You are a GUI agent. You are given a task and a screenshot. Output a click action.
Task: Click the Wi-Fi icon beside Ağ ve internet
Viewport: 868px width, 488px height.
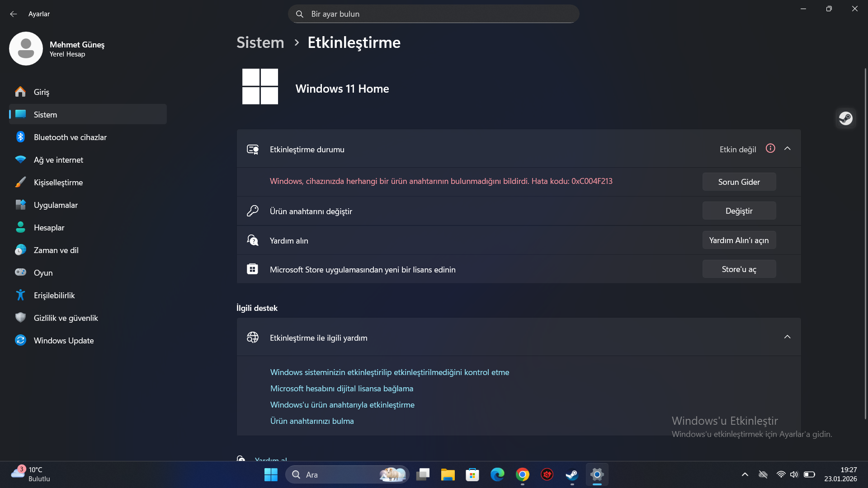pyautogui.click(x=20, y=160)
